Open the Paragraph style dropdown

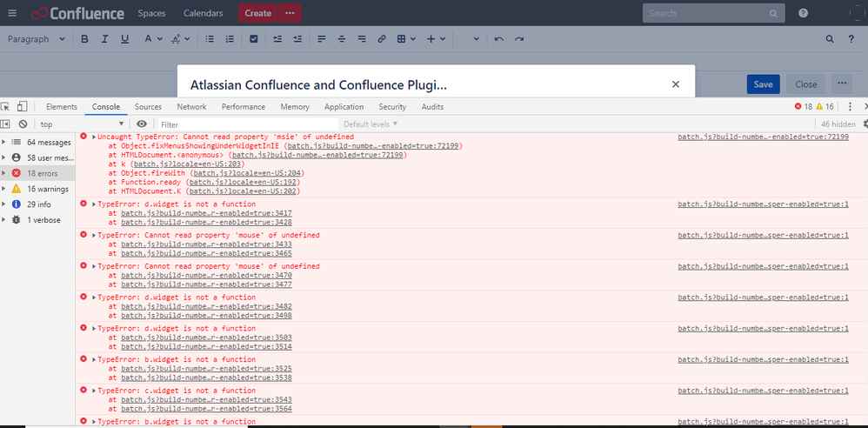37,39
